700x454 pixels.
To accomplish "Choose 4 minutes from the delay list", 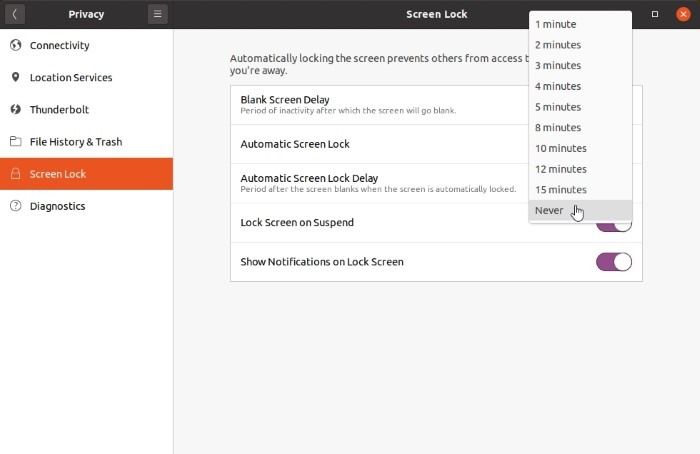I will 580,86.
